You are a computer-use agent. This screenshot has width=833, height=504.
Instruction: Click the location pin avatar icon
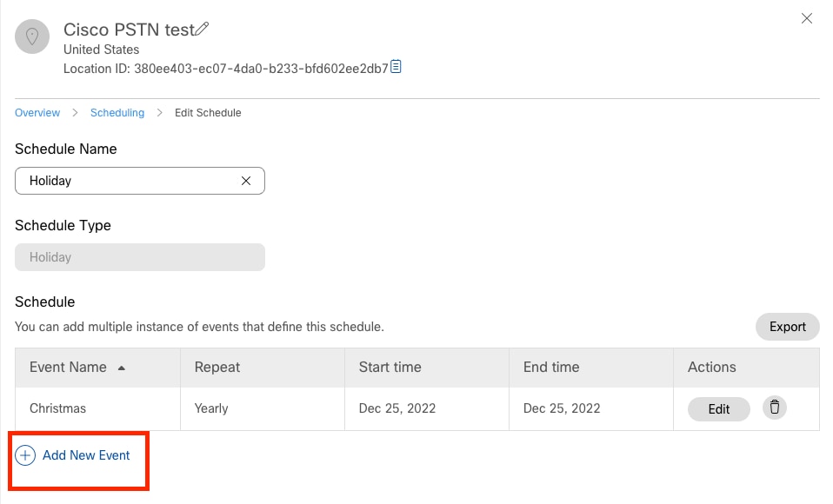[x=32, y=36]
